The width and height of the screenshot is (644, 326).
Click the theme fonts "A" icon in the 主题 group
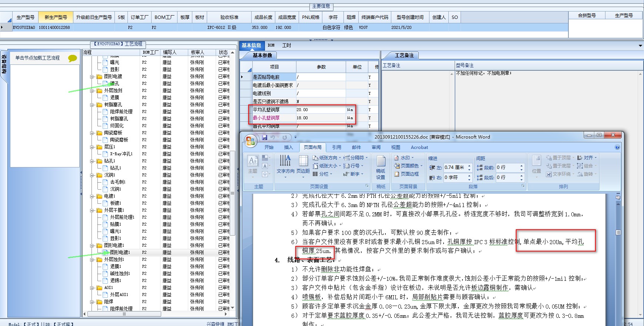coord(265,166)
